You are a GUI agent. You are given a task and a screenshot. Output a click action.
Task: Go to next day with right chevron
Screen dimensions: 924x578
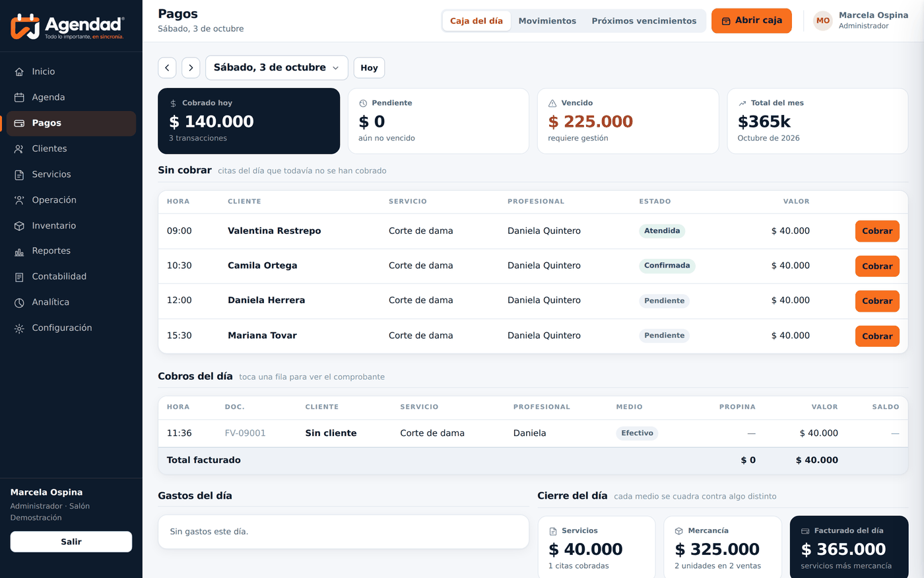pyautogui.click(x=191, y=67)
